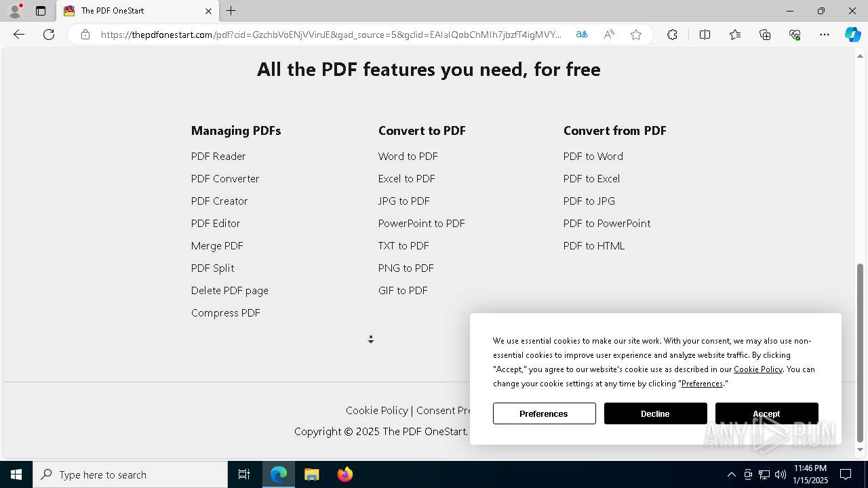This screenshot has width=868, height=488.
Task: View site information lock icon
Action: tap(85, 35)
